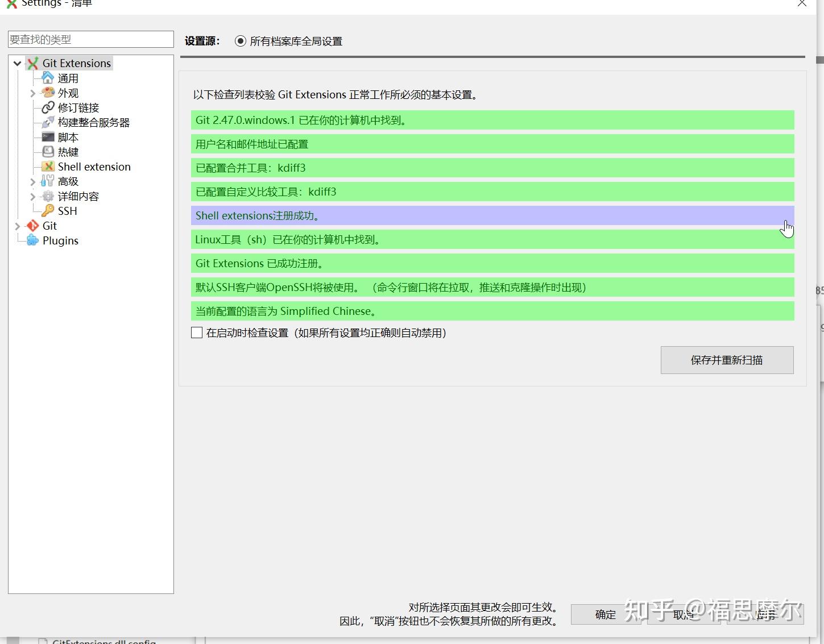Screen dimensions: 824x644
Task: Click the 确定 button
Action: (x=605, y=614)
